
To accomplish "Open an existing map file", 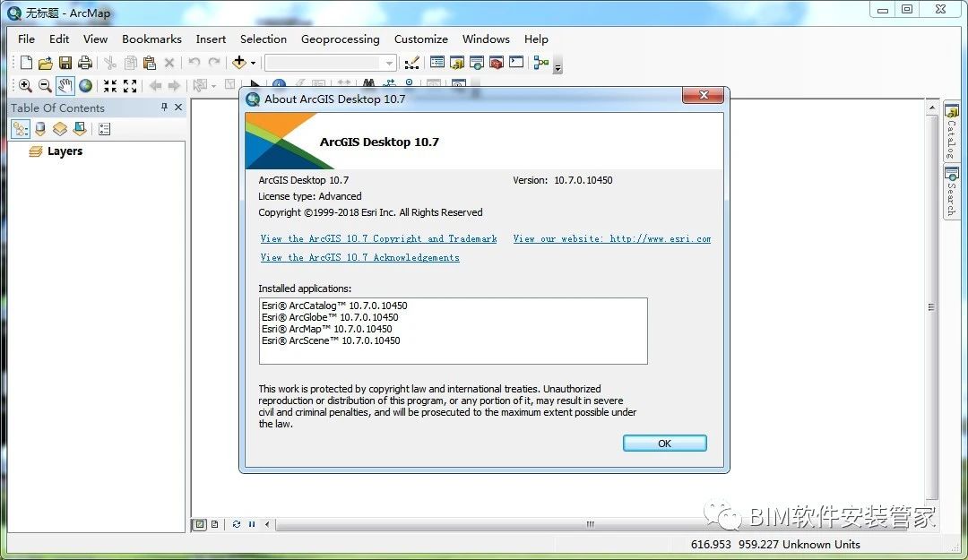I will tap(45, 63).
